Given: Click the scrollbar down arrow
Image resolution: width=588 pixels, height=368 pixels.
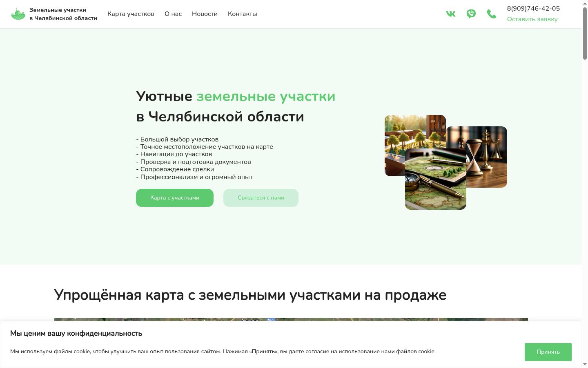Looking at the screenshot, I should tap(585, 364).
